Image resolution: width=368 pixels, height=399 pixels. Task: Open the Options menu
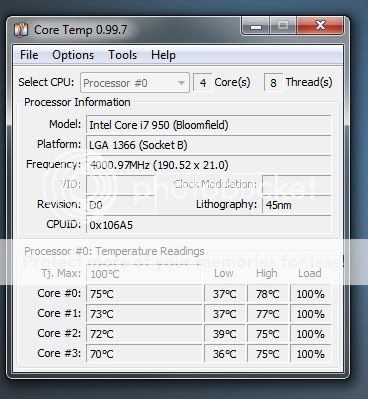73,55
